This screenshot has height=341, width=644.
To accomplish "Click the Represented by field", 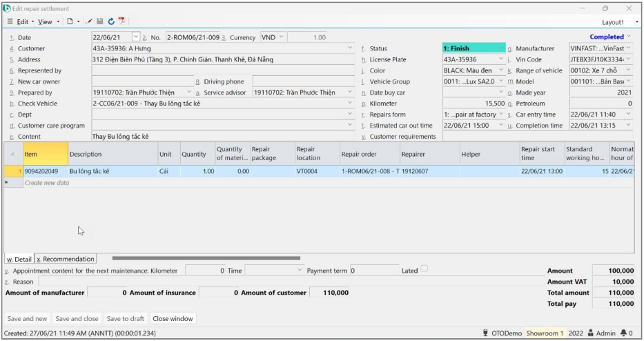I will [x=223, y=70].
